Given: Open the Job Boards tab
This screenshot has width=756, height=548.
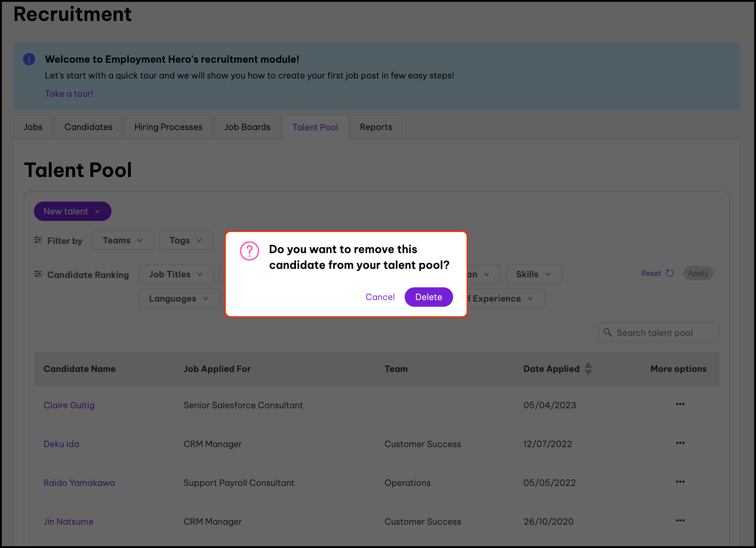Looking at the screenshot, I should [247, 127].
